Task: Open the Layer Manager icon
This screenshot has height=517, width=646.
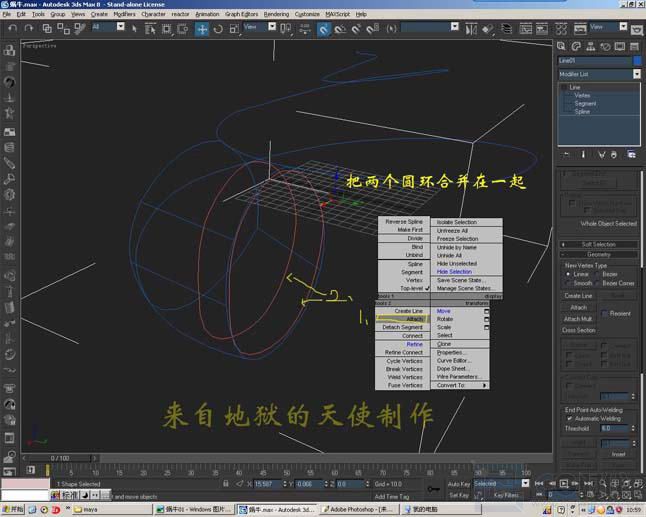Action: (x=506, y=29)
